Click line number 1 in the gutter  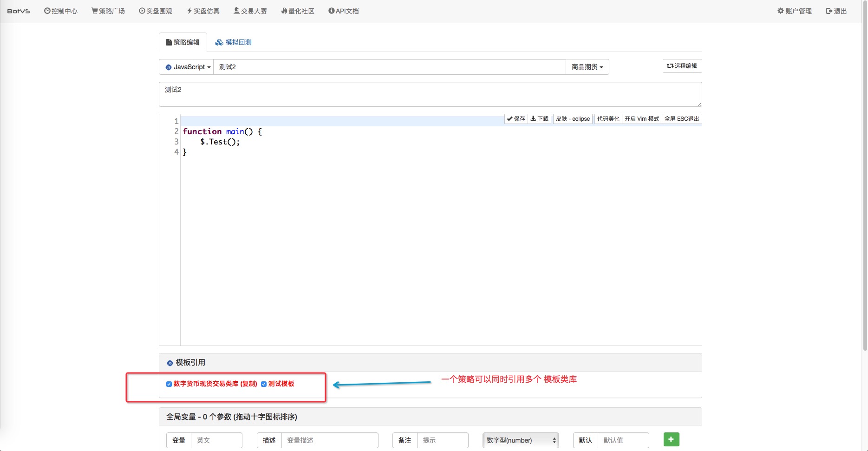pyautogui.click(x=176, y=121)
